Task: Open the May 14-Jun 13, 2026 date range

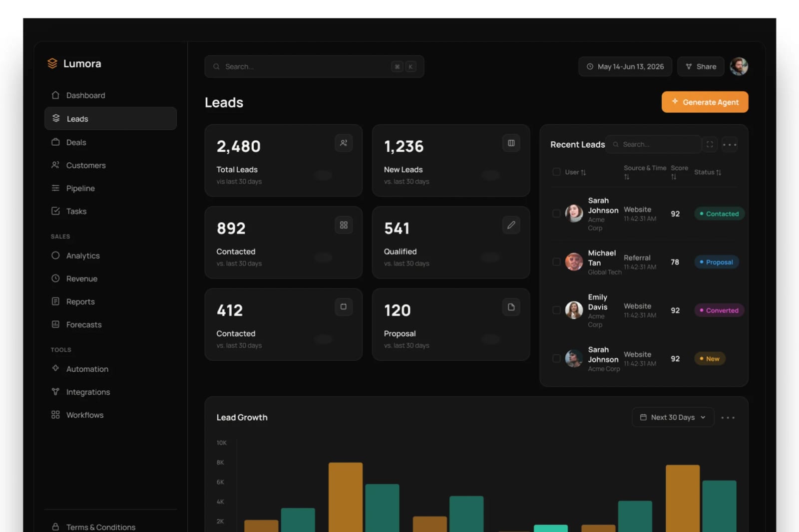Action: coord(625,66)
